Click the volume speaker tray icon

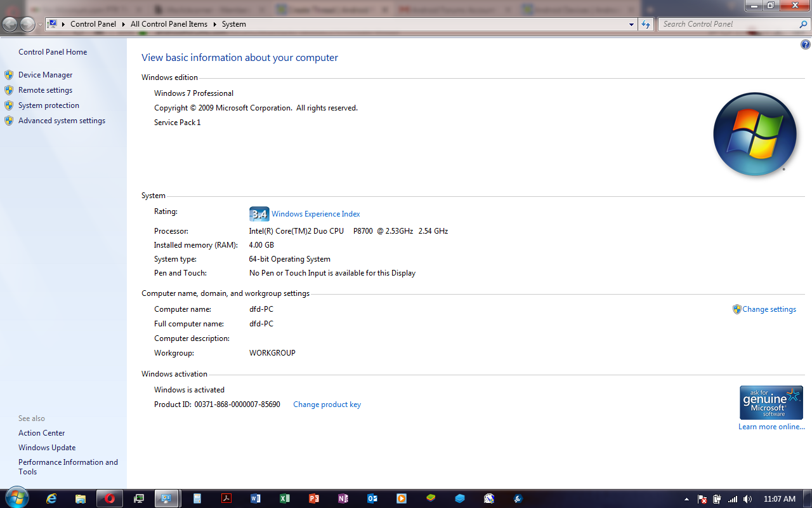point(747,499)
